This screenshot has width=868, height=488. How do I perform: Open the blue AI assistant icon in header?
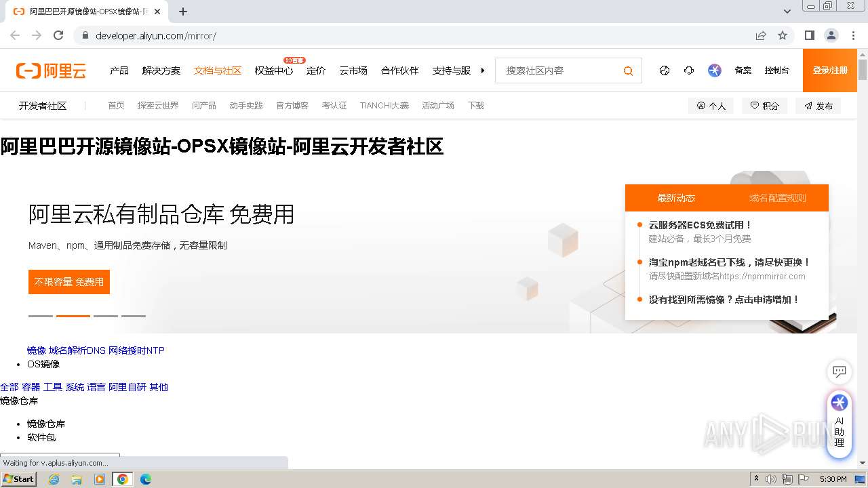pyautogui.click(x=715, y=70)
